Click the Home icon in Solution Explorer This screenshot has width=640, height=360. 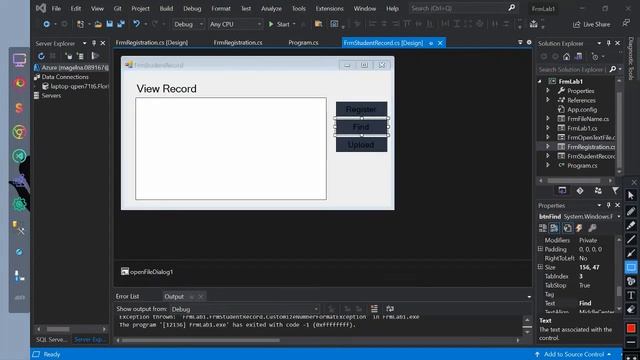pyautogui.click(x=567, y=56)
